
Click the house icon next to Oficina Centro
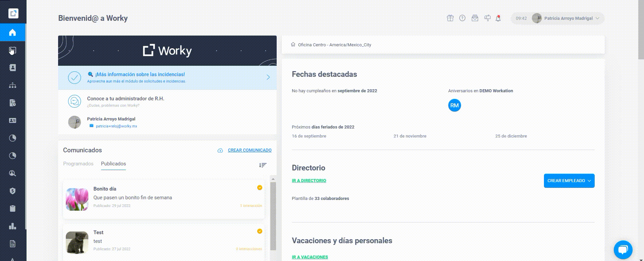click(x=293, y=44)
